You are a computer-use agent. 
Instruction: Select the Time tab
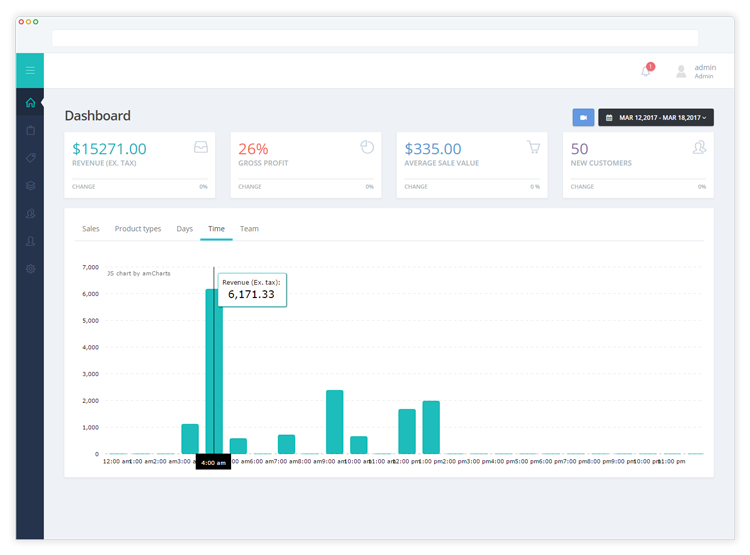coord(216,229)
